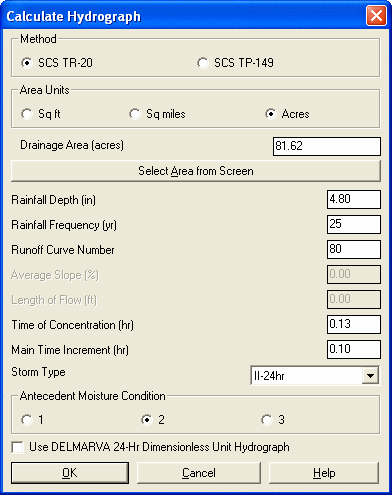Viewport: 392px width, 495px height.
Task: Confirm with the OK button
Action: coord(70,473)
